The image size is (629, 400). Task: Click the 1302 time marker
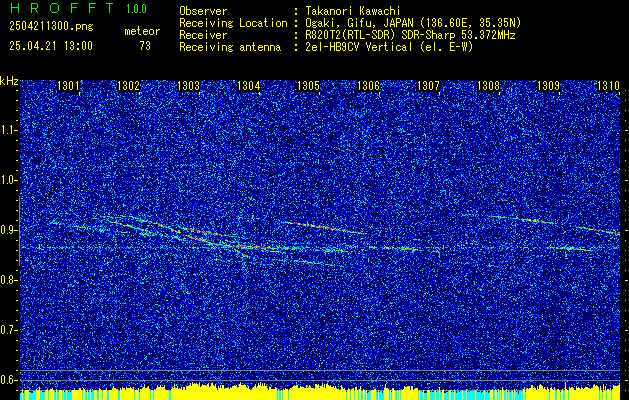(128, 86)
